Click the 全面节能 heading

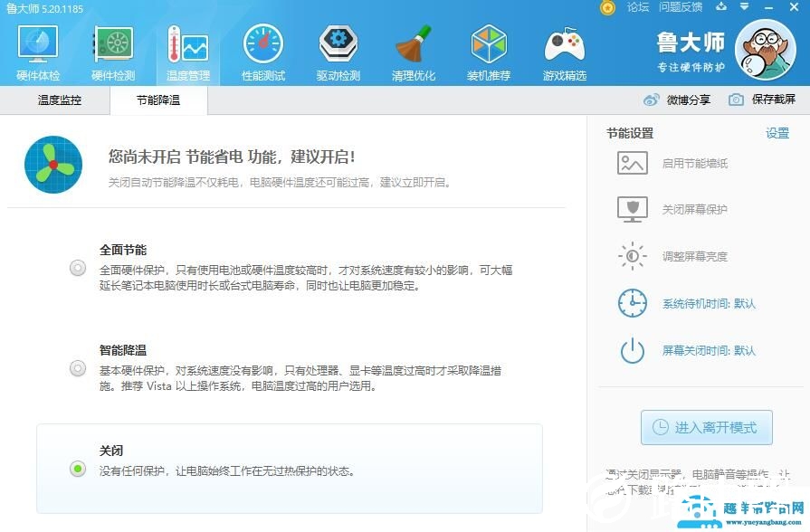pyautogui.click(x=123, y=250)
